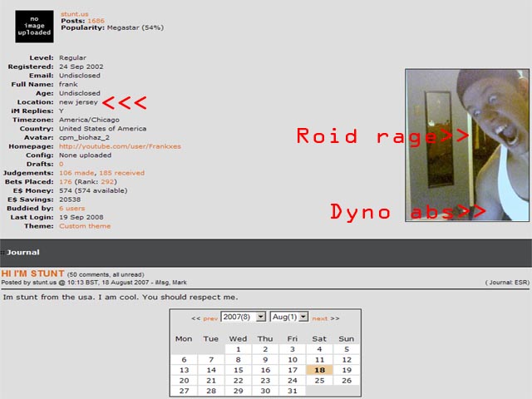Open the 176 bets placed link
This screenshot has width=532, height=399.
point(66,181)
